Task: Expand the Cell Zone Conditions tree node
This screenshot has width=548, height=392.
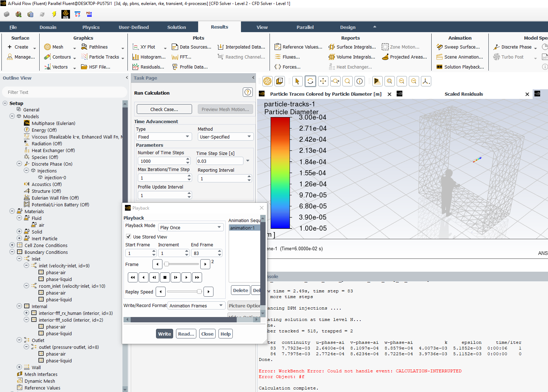Action: click(x=12, y=245)
